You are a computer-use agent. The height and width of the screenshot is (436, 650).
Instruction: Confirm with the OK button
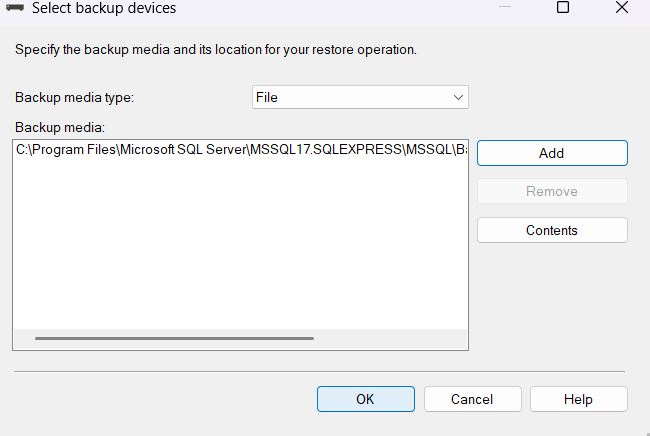click(365, 399)
